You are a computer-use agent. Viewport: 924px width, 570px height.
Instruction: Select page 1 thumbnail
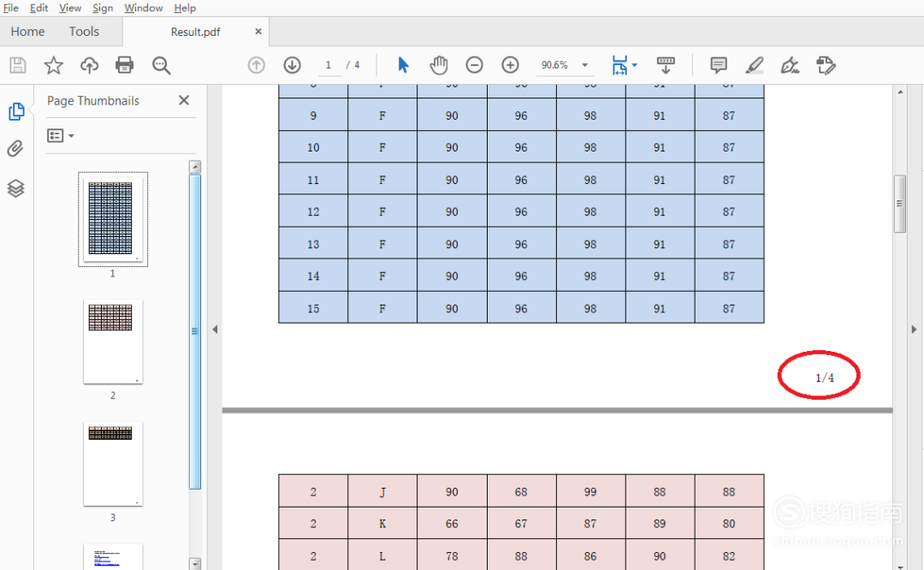coord(113,219)
